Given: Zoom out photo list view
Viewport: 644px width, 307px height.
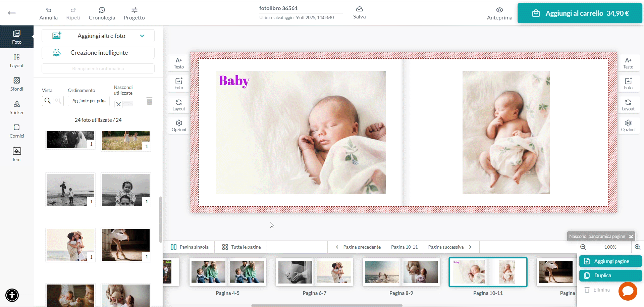Looking at the screenshot, I should pyautogui.click(x=48, y=101).
